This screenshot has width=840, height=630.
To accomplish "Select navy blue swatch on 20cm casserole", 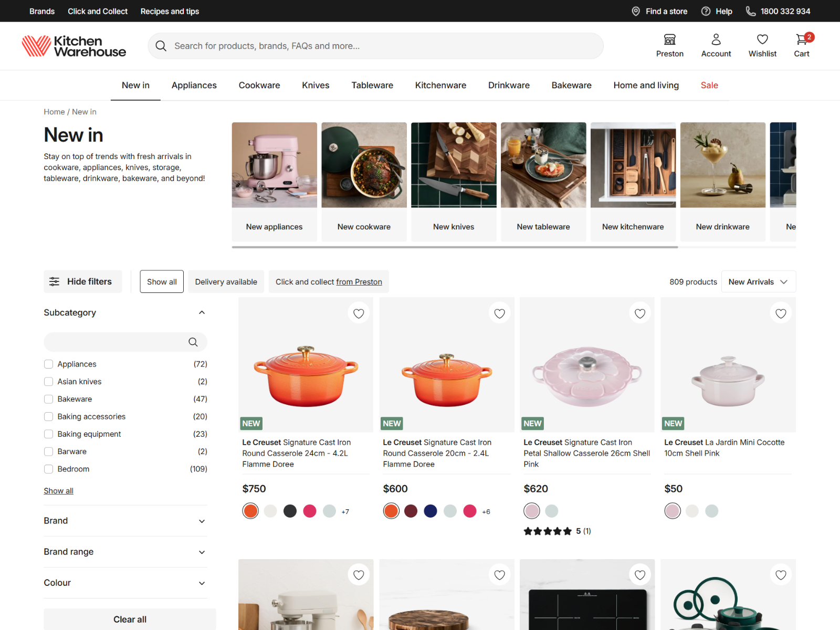I will [430, 511].
